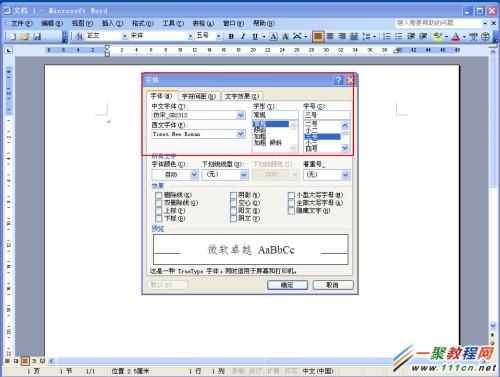Click the Bold toolbar icon

point(231,36)
